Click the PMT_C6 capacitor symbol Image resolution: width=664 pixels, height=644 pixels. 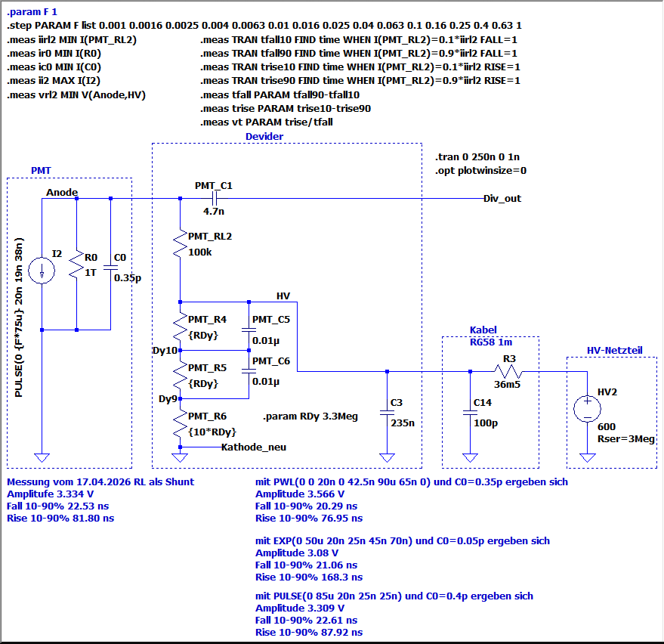(x=249, y=370)
